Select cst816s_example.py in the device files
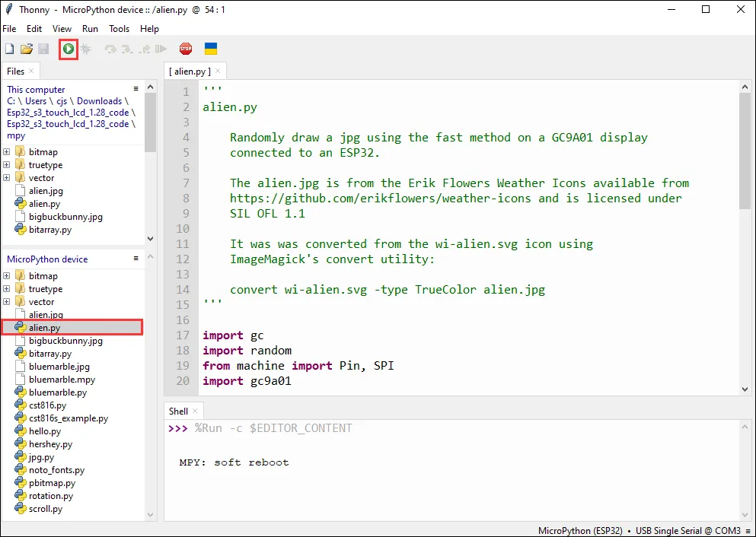Screen dimensions: 756x537 click(x=68, y=418)
